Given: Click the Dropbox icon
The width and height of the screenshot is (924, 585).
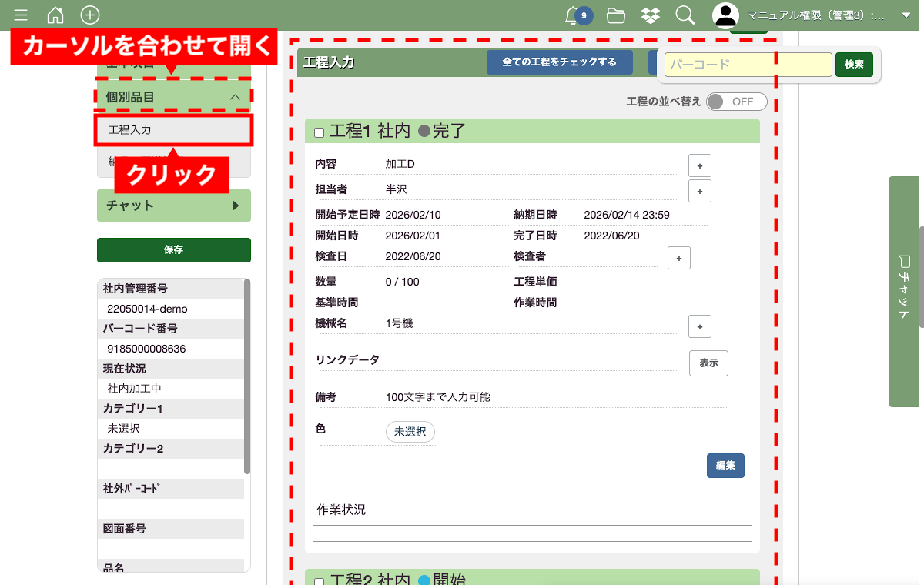Looking at the screenshot, I should 651,15.
